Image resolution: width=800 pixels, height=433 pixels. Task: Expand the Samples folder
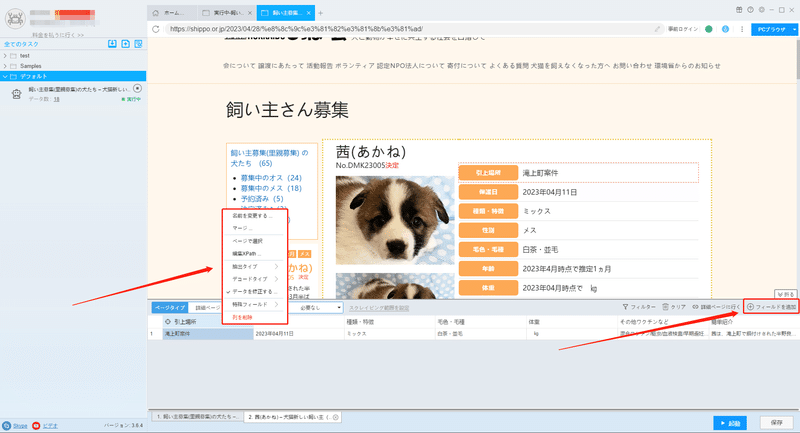pos(5,66)
